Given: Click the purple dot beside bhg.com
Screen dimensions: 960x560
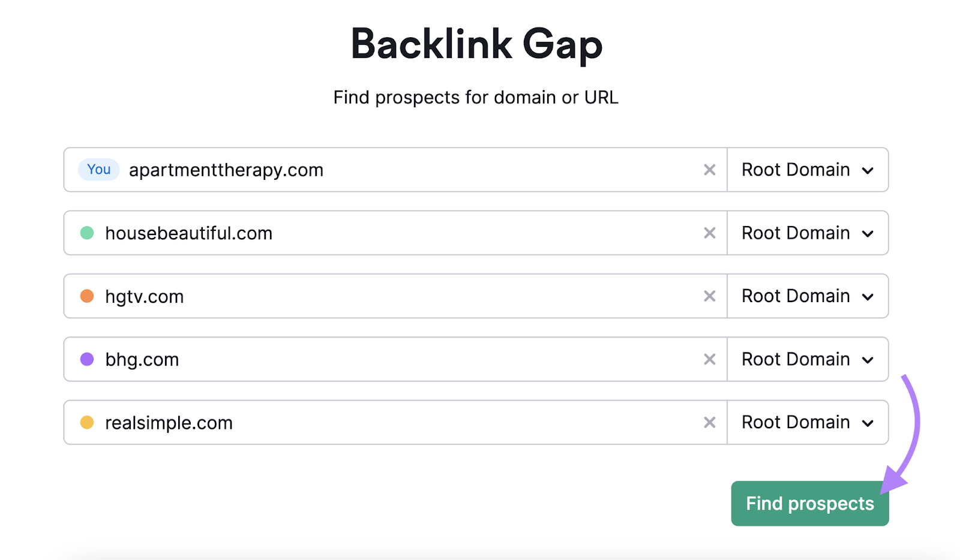Looking at the screenshot, I should (x=88, y=359).
